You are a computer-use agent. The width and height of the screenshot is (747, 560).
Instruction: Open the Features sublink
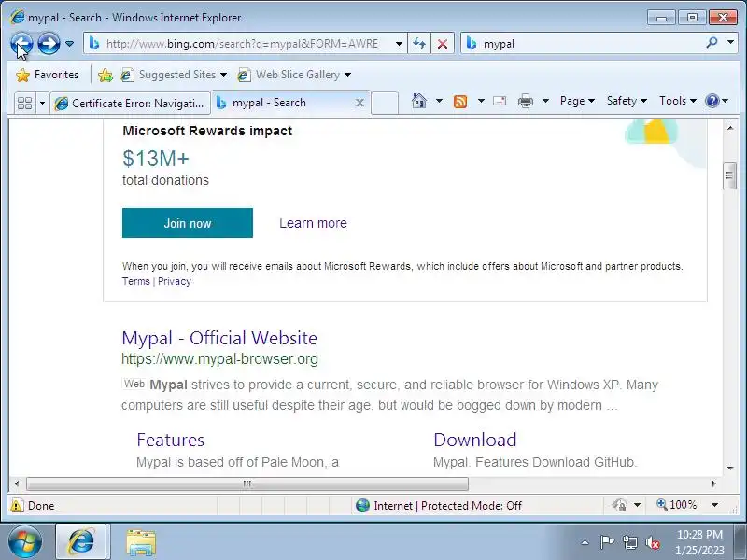[170, 440]
